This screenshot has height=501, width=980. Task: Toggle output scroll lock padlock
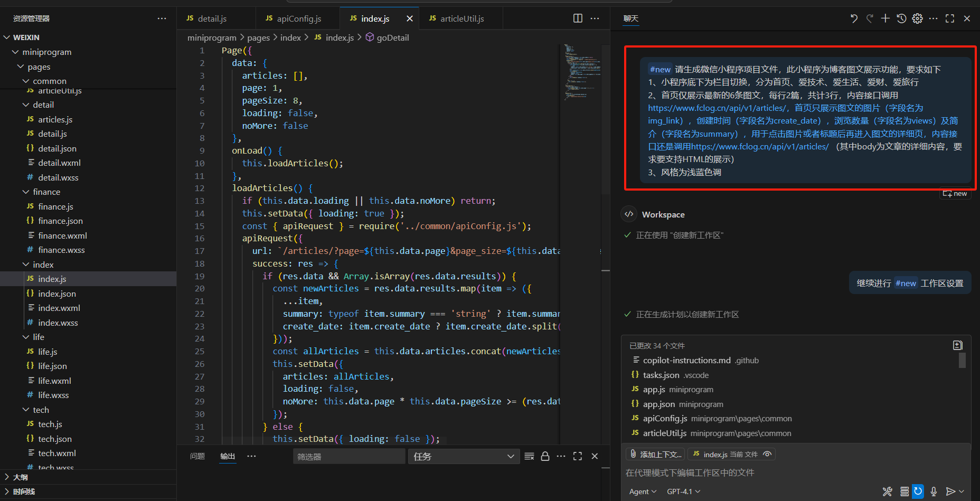tap(545, 456)
